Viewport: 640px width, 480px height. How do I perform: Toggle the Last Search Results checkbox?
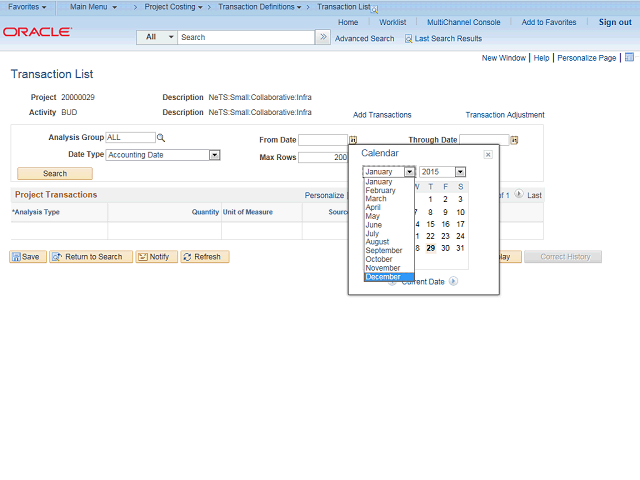click(408, 39)
